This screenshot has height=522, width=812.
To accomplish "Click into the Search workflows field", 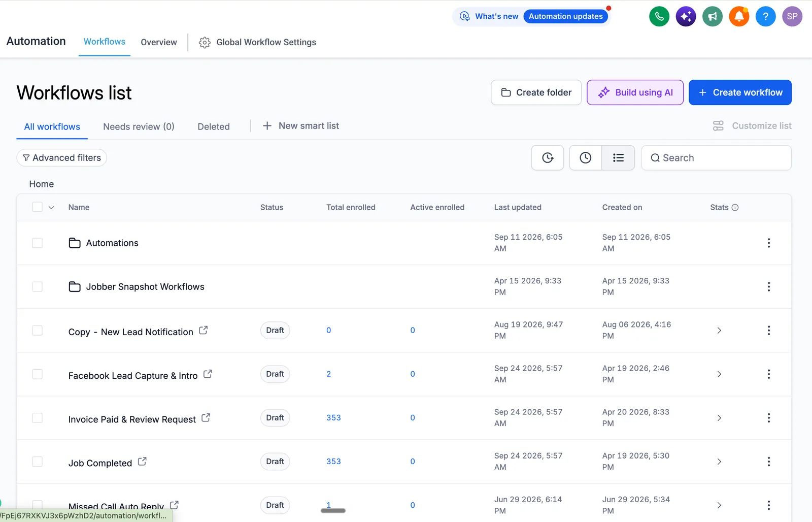I will coord(716,158).
